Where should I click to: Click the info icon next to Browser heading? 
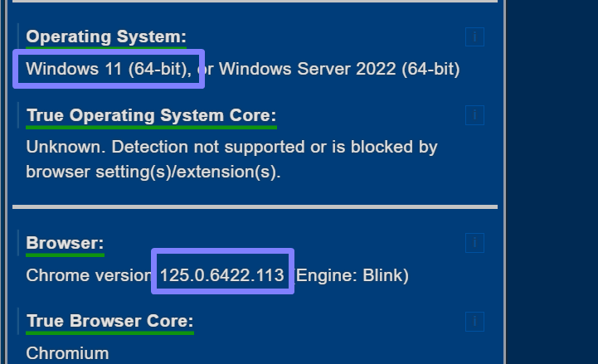click(x=474, y=243)
